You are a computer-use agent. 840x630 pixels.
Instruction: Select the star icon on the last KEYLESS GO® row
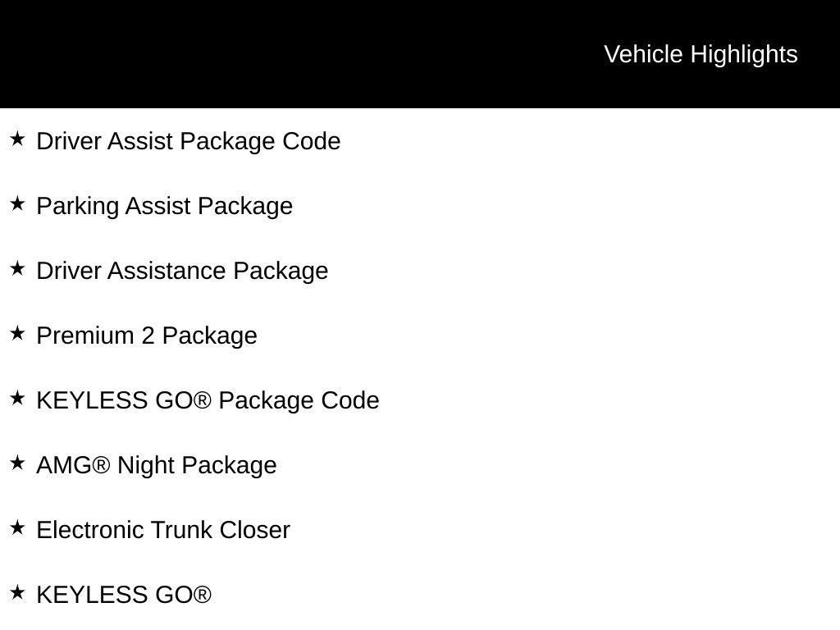[17, 593]
